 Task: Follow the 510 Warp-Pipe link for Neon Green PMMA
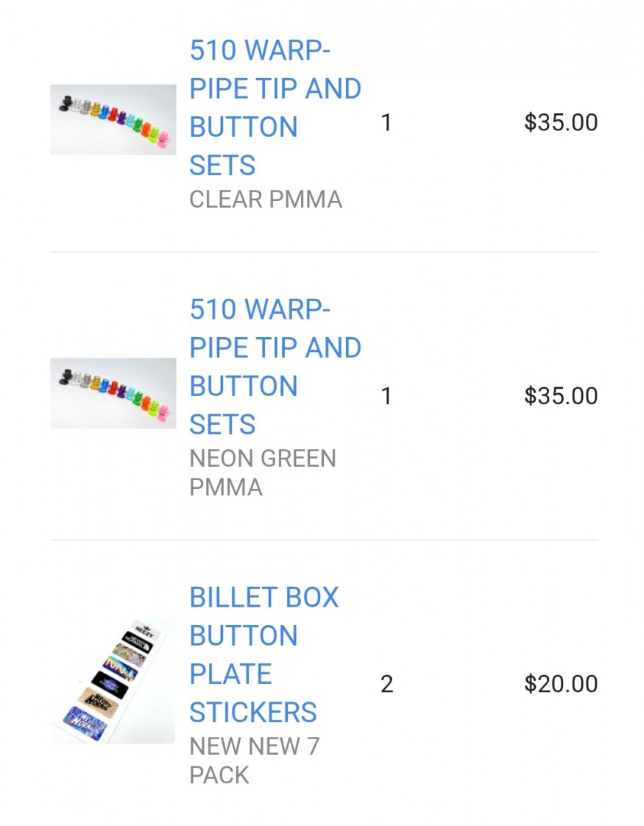click(x=275, y=367)
